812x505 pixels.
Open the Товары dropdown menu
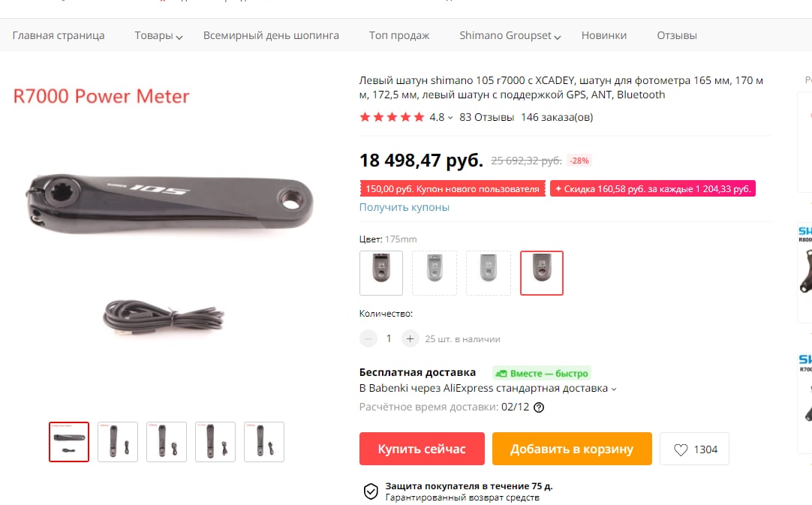[158, 36]
